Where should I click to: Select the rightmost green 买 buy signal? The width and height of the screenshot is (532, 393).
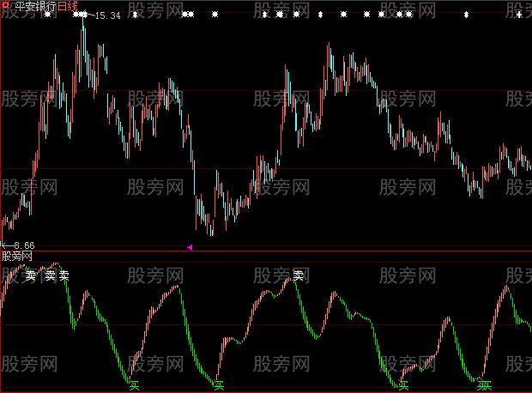[x=486, y=385]
